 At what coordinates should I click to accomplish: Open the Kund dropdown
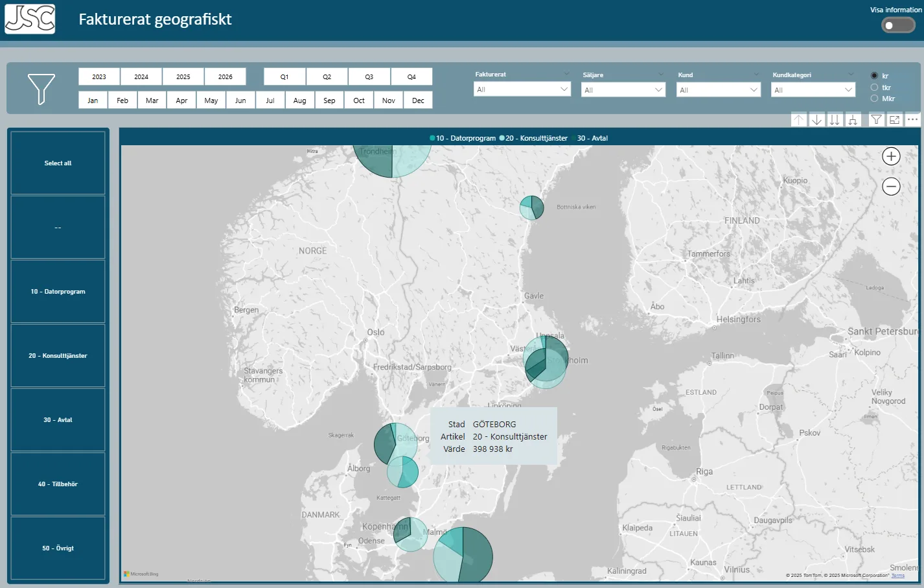719,90
